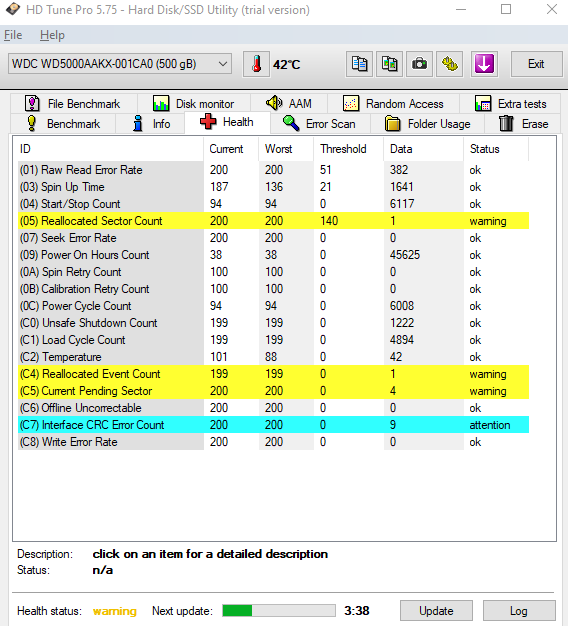The image size is (568, 626).
Task: Click the Disk monitor chart icon
Action: [161, 103]
